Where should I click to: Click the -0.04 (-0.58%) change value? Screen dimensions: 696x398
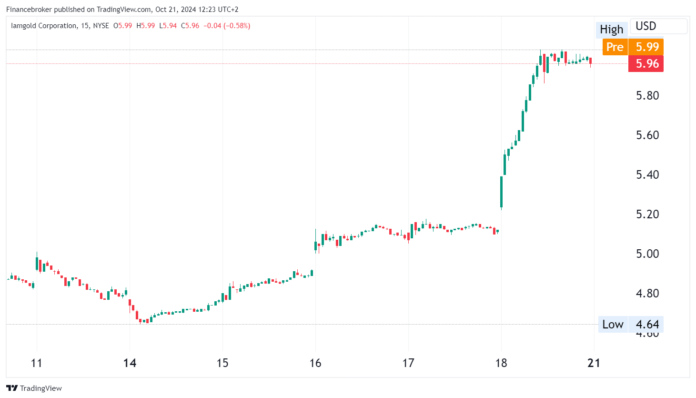tap(227, 26)
